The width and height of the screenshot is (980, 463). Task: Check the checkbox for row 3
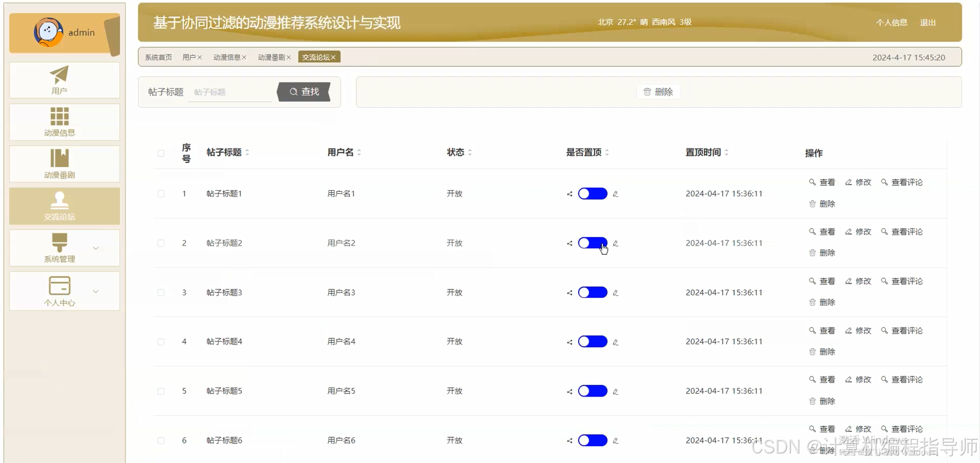[161, 293]
